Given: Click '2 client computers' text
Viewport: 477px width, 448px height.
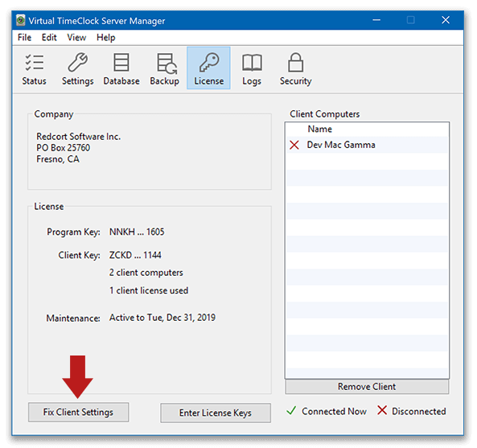Looking at the screenshot, I should 146,273.
